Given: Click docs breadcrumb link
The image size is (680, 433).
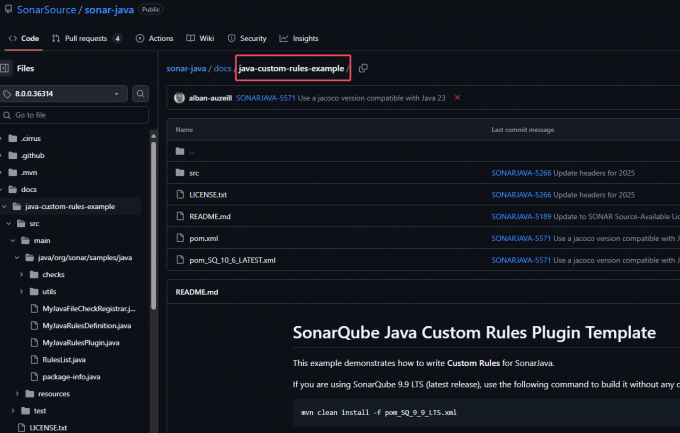Looking at the screenshot, I should pyautogui.click(x=222, y=69).
